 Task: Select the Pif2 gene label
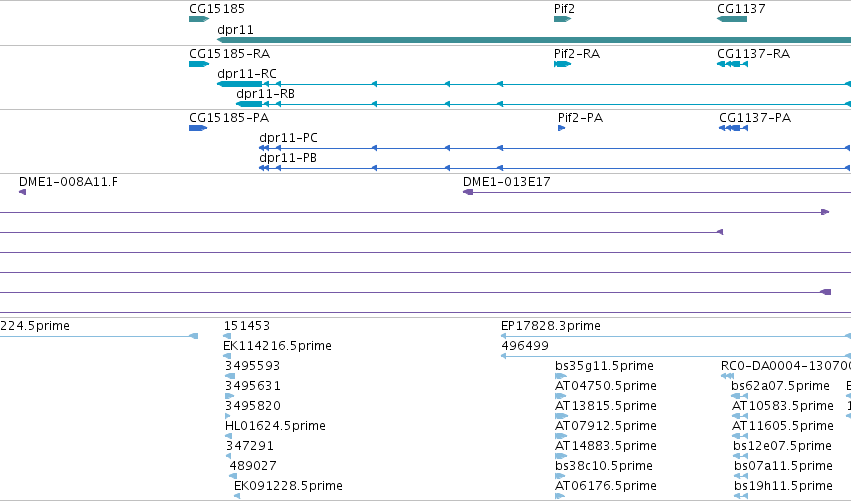click(564, 9)
